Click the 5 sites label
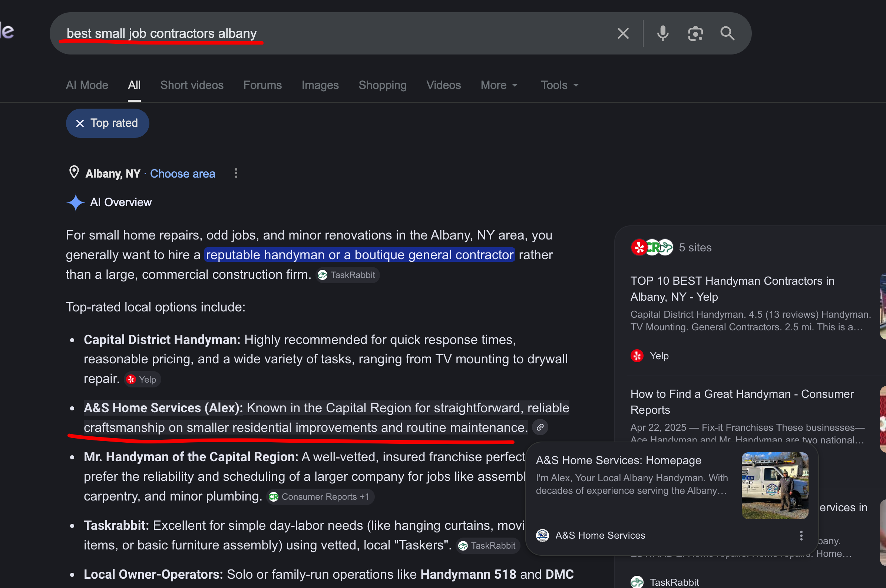The image size is (886, 588). [x=695, y=248]
